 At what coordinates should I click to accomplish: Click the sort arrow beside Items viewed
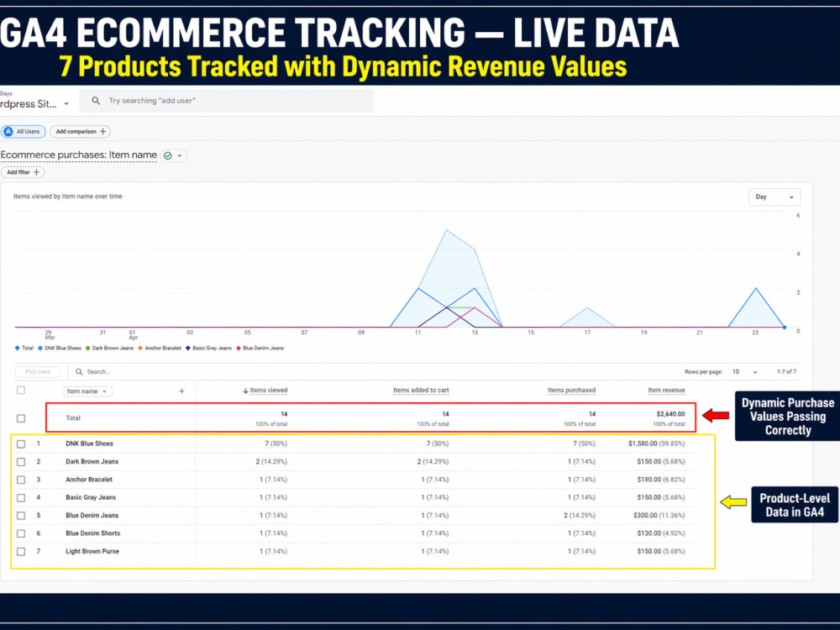245,391
